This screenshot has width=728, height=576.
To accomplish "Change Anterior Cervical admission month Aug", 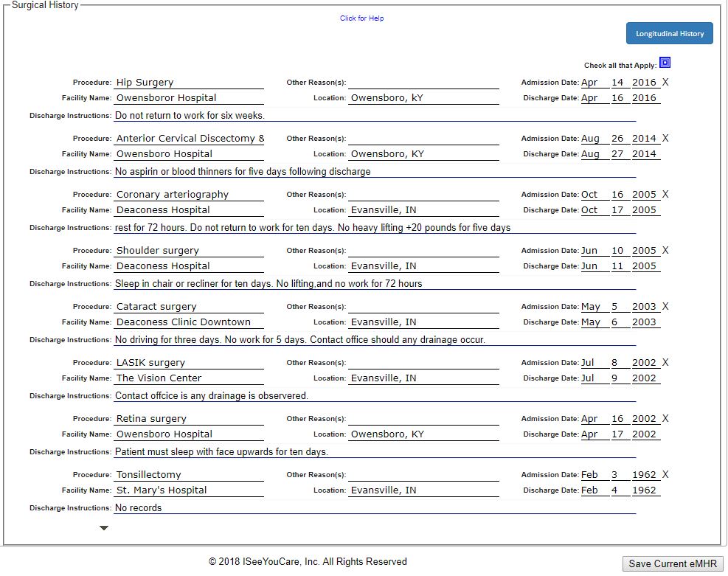I will point(594,139).
